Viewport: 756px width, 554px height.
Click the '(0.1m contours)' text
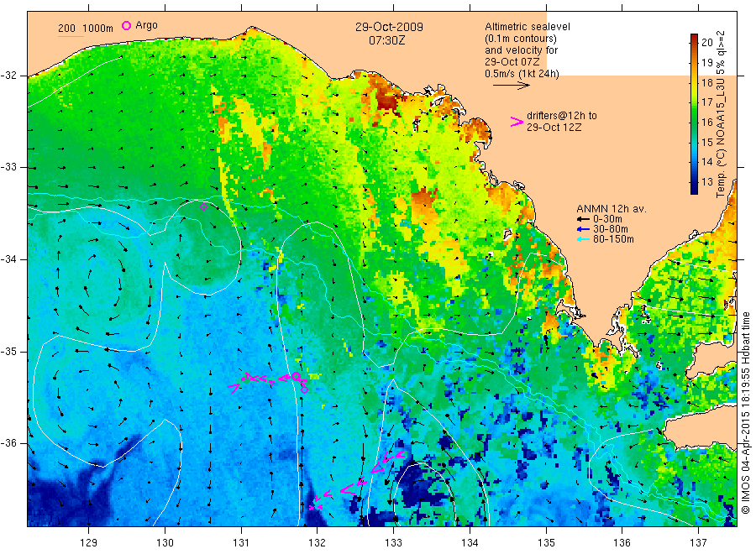(x=521, y=39)
